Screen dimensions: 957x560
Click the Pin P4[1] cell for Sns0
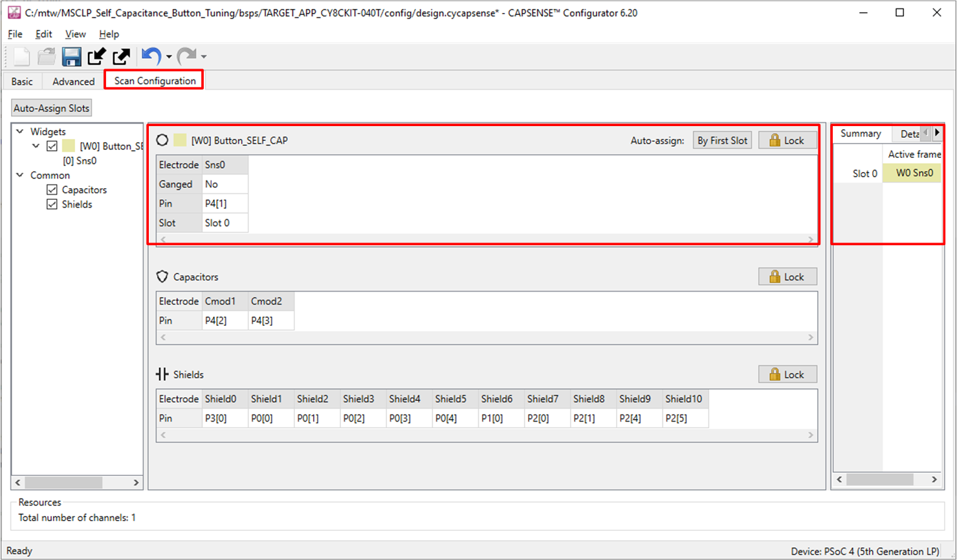pos(225,204)
